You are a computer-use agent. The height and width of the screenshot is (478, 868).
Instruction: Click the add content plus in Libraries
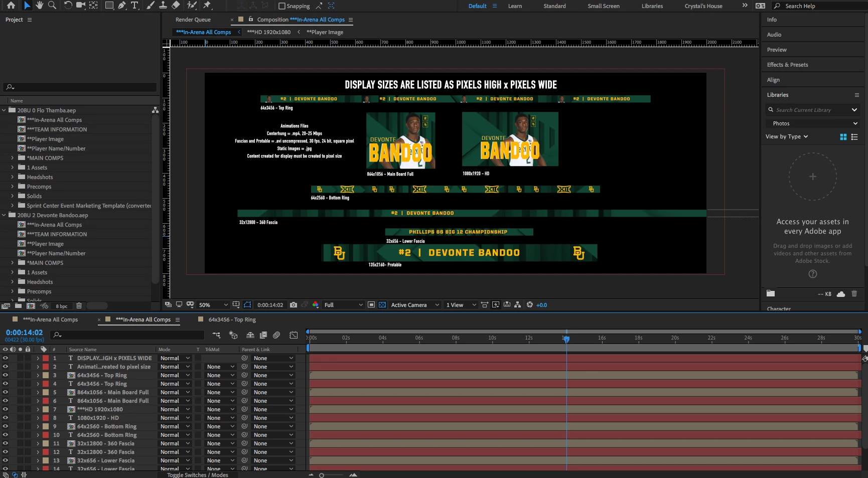click(x=813, y=177)
